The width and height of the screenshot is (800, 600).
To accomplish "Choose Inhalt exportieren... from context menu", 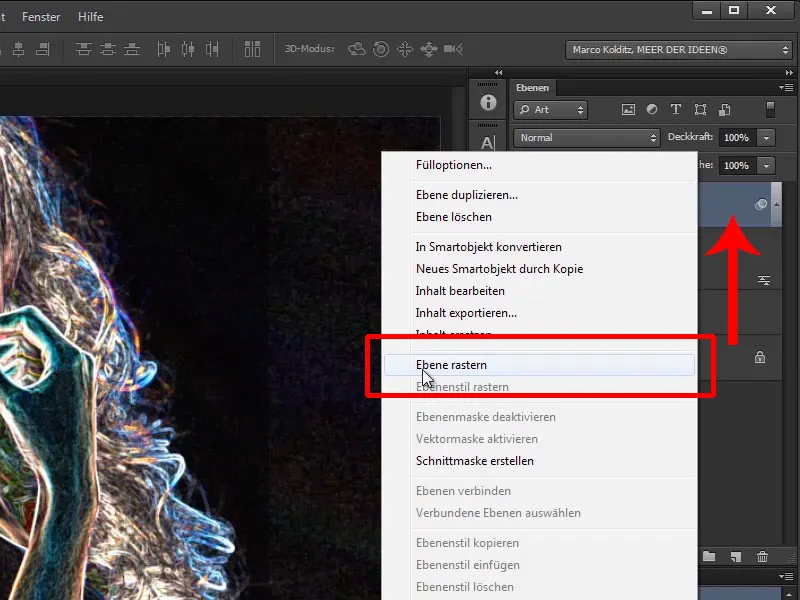I will [540, 313].
